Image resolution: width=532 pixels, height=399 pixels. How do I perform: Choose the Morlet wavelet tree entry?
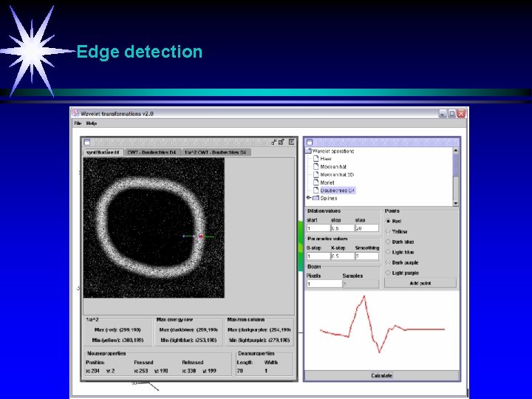327,183
